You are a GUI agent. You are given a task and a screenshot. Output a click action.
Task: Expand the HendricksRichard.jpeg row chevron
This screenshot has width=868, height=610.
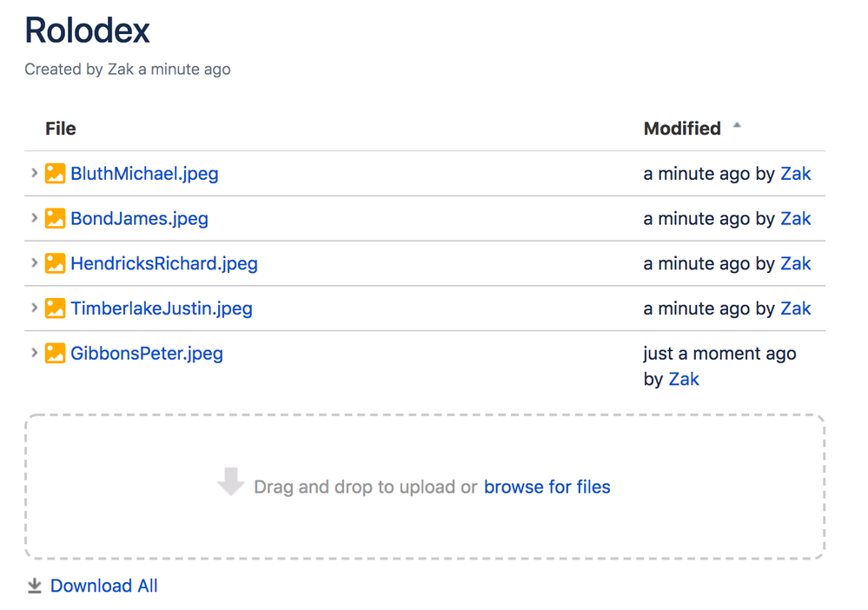(x=34, y=262)
